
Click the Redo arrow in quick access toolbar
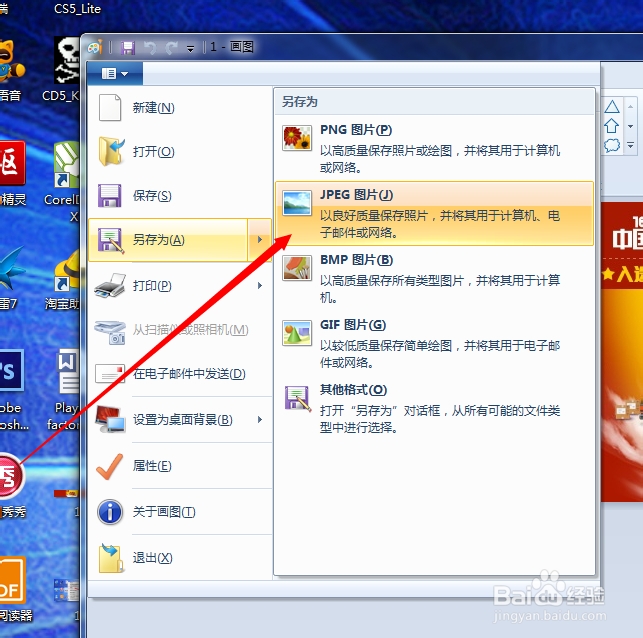171,48
